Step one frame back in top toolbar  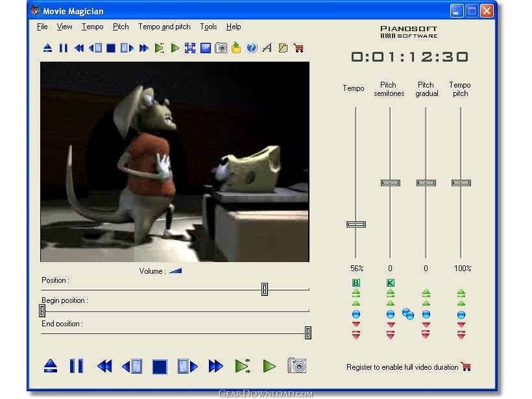click(95, 48)
